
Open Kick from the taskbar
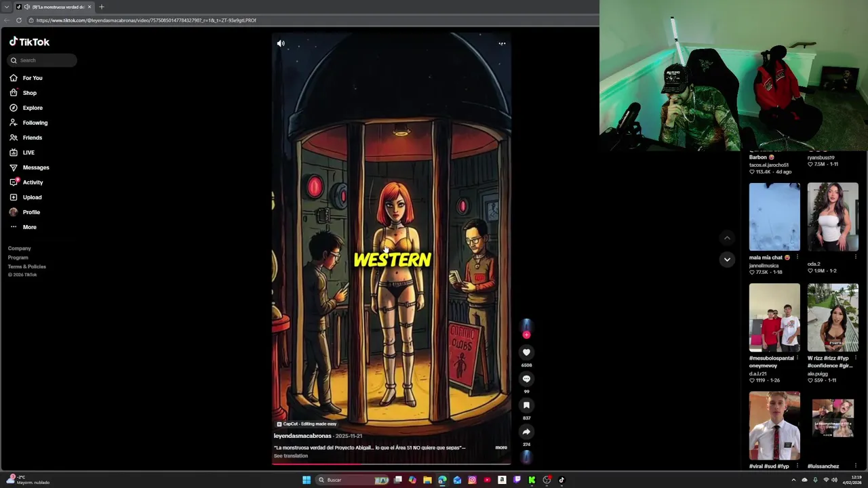pos(532,480)
